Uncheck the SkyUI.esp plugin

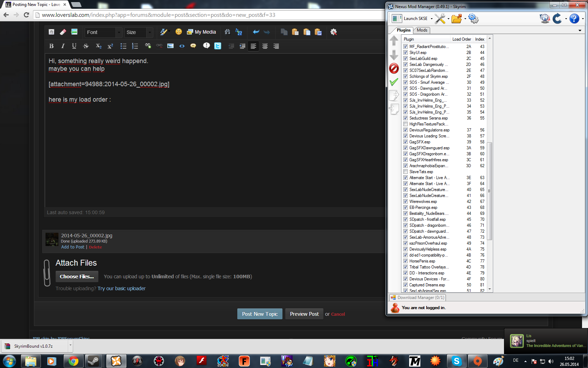coord(405,53)
